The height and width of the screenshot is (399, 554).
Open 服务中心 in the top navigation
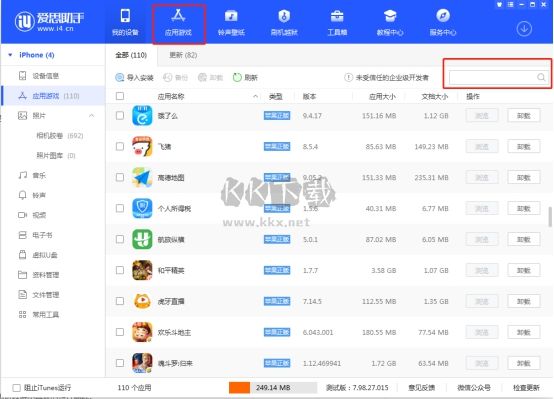(443, 23)
